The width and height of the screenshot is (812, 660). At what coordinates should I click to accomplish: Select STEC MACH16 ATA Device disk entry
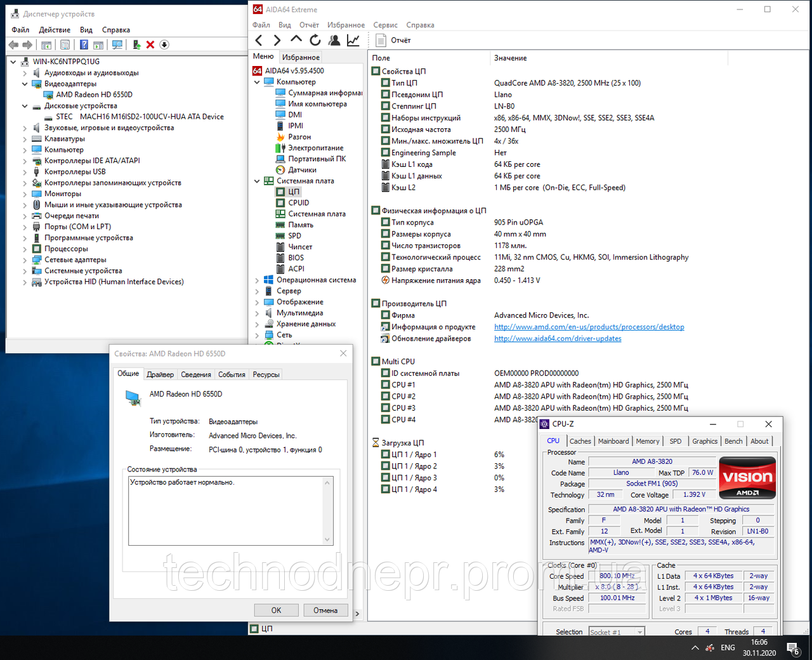[x=140, y=117]
